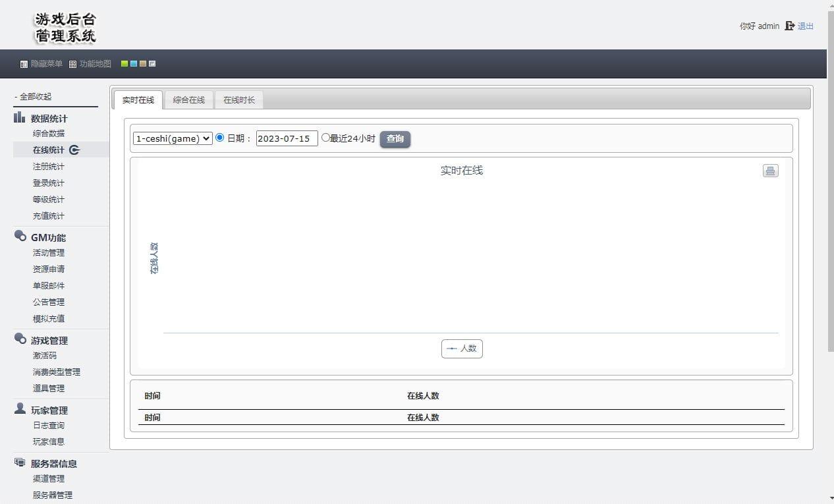Select the green theme color swatch
Viewport: 834px width, 504px height.
pyautogui.click(x=125, y=64)
